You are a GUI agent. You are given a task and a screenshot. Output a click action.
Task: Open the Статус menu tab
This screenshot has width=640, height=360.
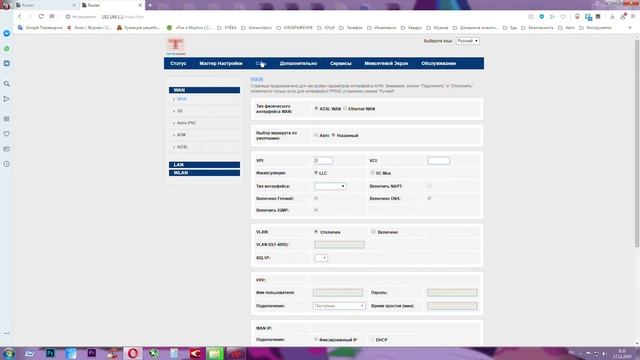(x=178, y=63)
